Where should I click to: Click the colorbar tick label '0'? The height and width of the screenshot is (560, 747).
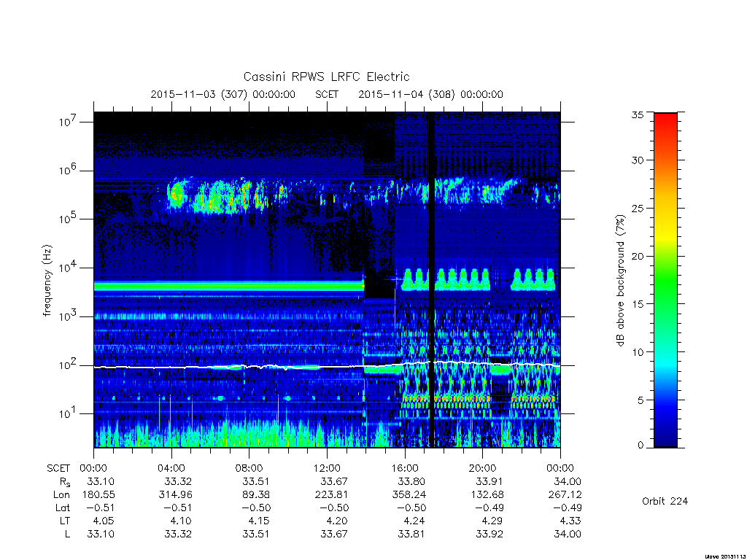click(640, 445)
